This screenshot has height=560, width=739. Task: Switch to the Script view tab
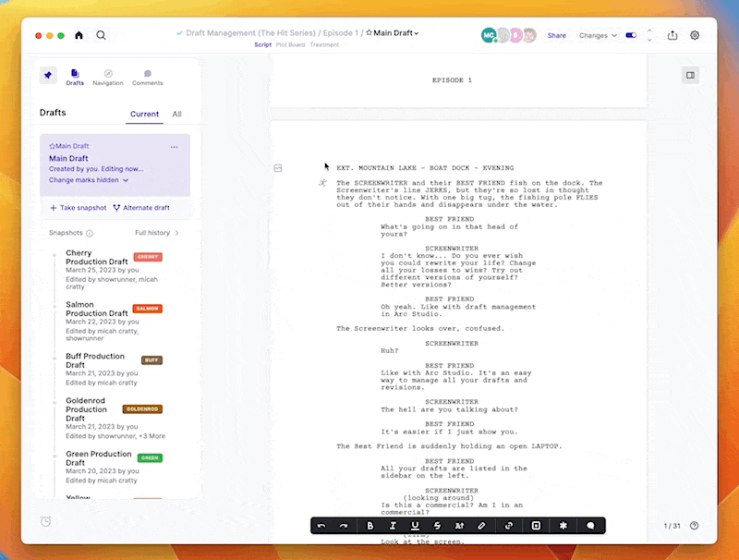pos(262,44)
